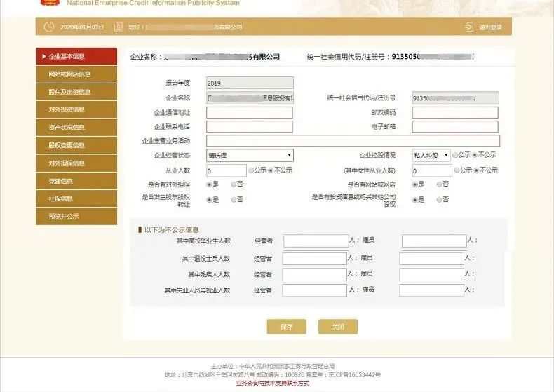Select 否 for 是否有对外担保
Viewport: 554px width, 392px height.
point(234,184)
